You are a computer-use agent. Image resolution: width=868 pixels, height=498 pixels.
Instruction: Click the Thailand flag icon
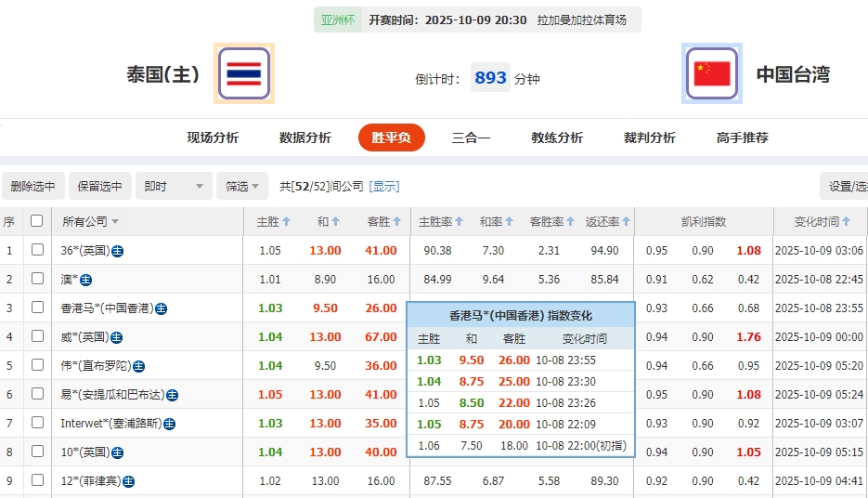(x=244, y=73)
